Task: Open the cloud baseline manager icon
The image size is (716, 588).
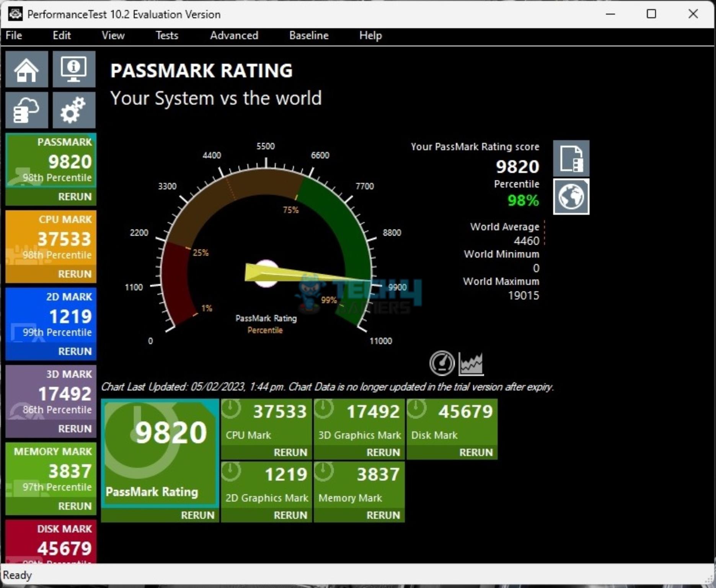Action: tap(27, 110)
